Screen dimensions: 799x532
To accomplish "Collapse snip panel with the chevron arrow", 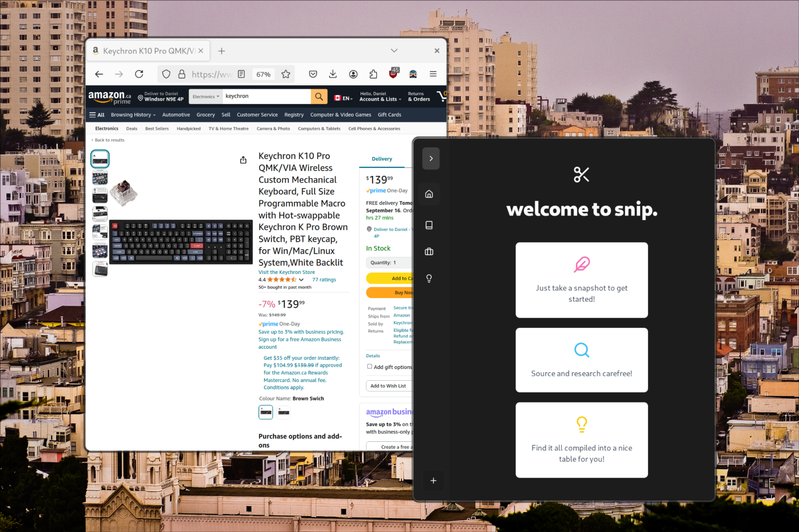I will (431, 159).
